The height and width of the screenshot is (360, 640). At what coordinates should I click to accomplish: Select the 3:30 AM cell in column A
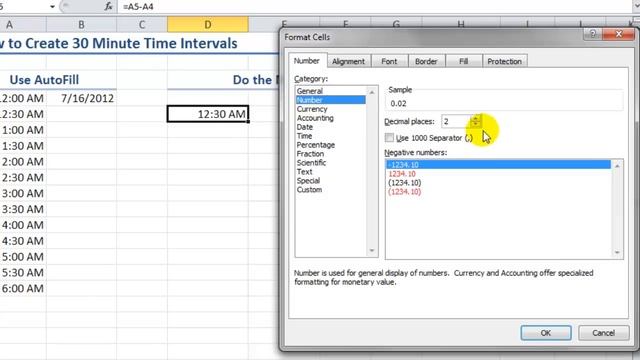click(x=23, y=209)
